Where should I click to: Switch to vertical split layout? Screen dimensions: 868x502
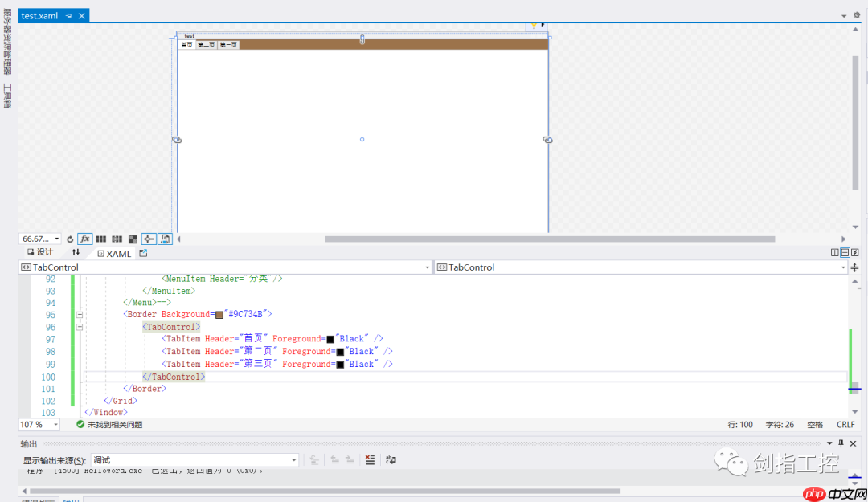(834, 252)
